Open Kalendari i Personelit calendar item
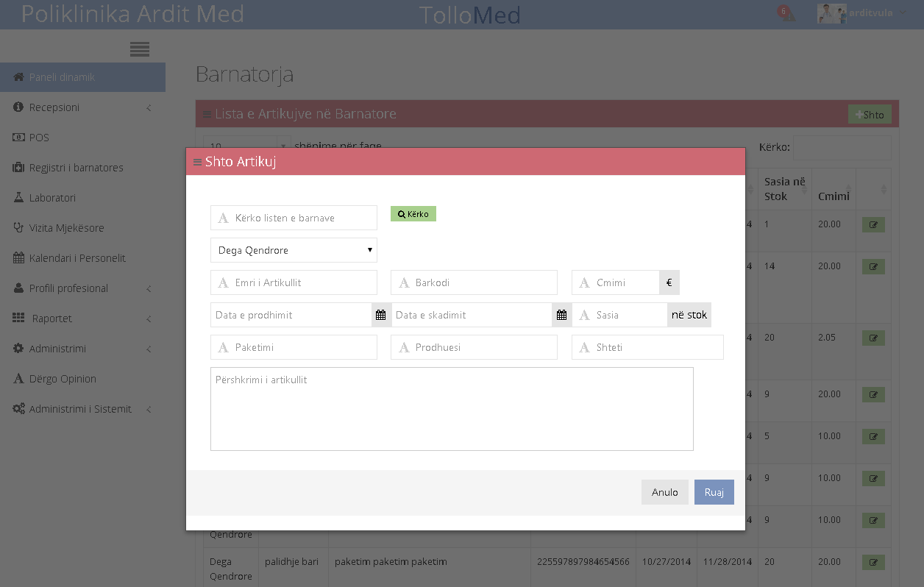The height and width of the screenshot is (587, 924). (x=77, y=258)
